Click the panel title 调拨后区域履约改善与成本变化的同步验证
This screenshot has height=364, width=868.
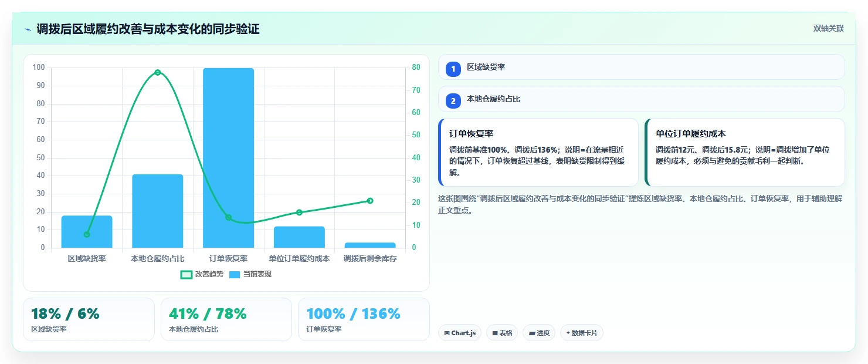click(x=148, y=29)
